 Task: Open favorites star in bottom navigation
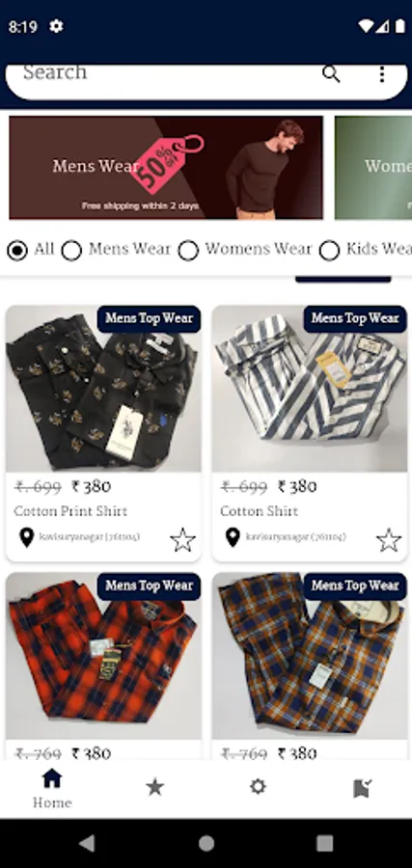pyautogui.click(x=154, y=787)
